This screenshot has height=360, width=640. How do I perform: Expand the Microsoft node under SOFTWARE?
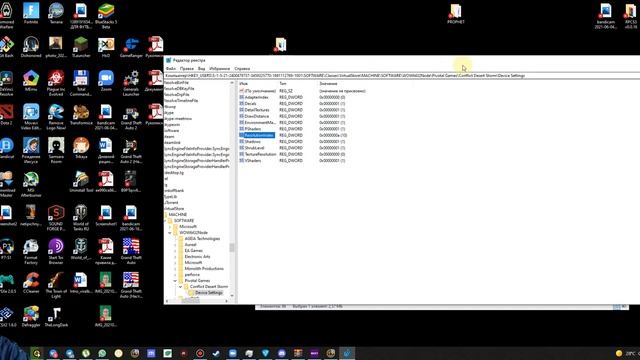(170, 227)
